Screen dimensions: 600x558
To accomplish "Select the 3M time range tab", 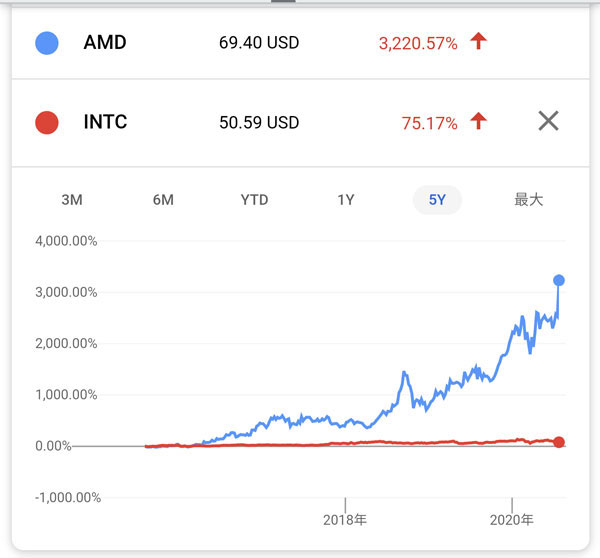I will point(72,200).
